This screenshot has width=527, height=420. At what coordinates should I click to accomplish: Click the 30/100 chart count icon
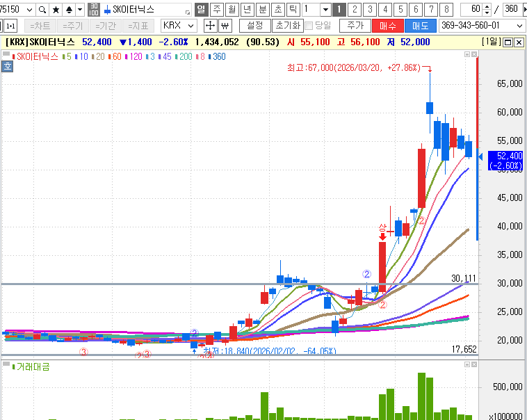click(94, 10)
